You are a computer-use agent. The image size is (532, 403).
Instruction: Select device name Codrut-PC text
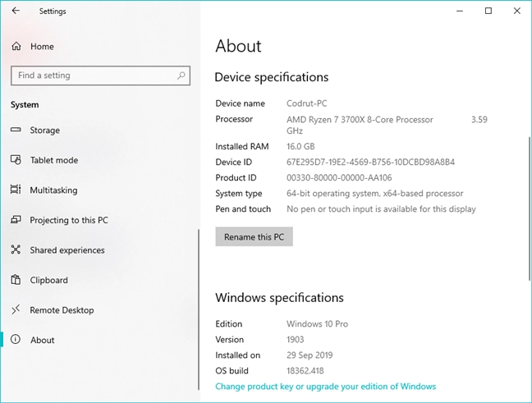tap(307, 103)
